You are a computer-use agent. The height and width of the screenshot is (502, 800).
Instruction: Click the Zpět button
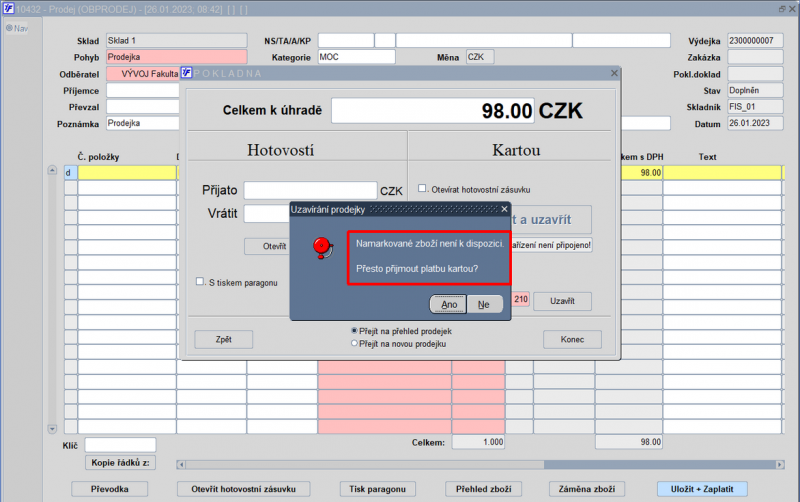pos(223,339)
